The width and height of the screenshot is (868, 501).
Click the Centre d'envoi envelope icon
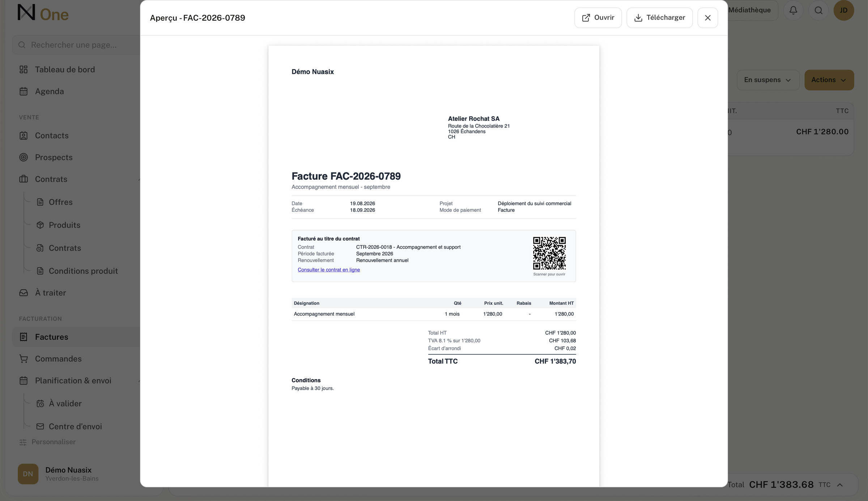40,427
